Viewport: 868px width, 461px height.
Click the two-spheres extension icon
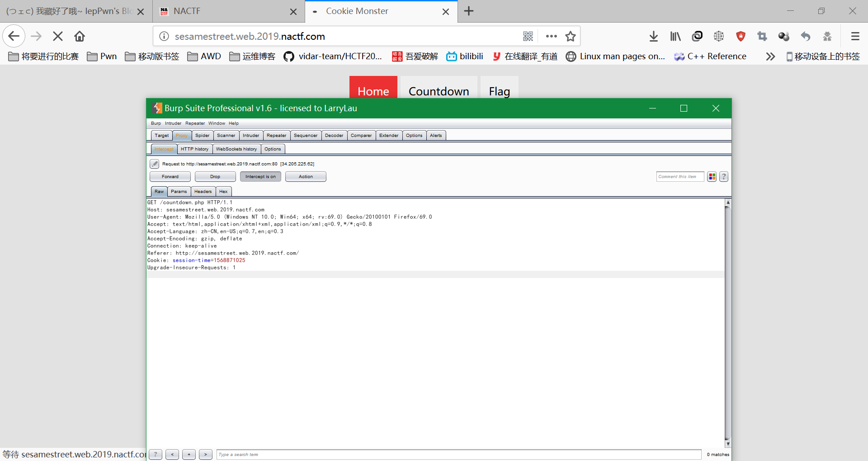click(784, 36)
